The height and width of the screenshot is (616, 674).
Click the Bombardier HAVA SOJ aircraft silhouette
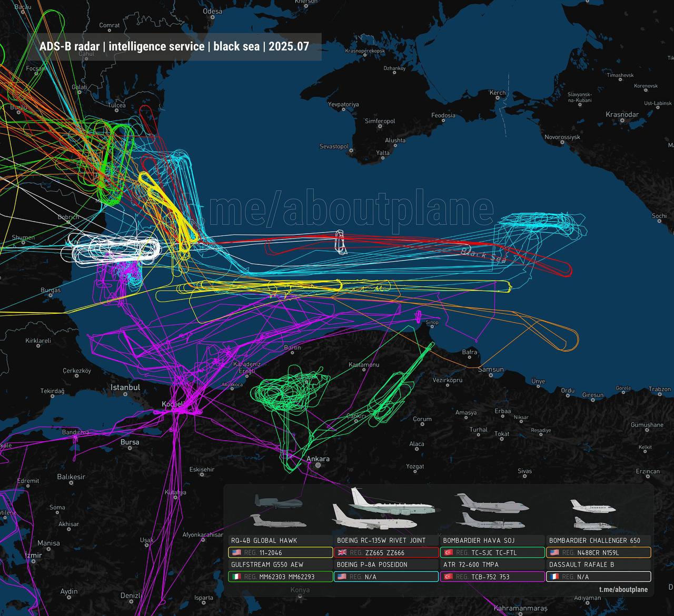492,502
